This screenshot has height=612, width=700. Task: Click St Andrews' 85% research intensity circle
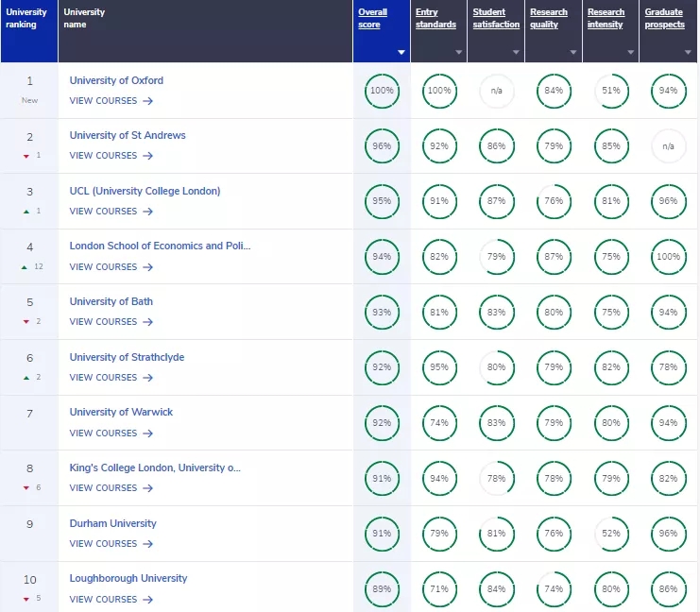(x=611, y=146)
